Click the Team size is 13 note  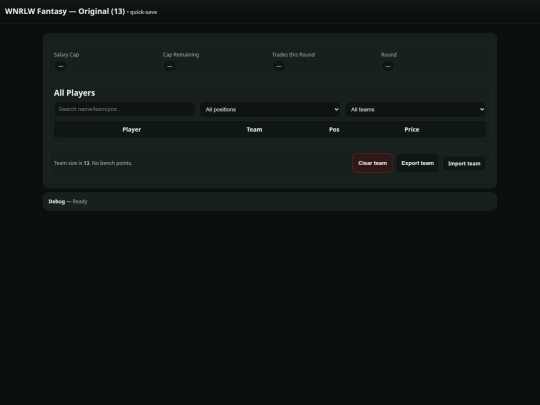pos(93,163)
